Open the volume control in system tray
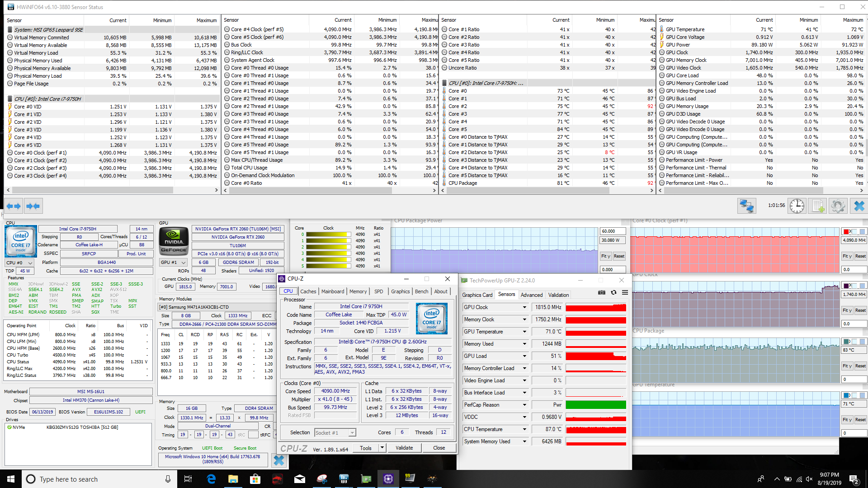This screenshot has height=488, width=868. point(809,479)
